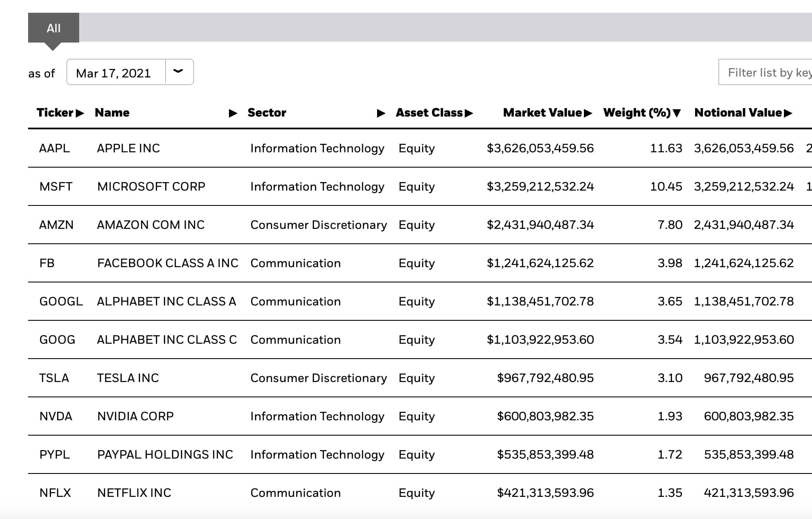
Task: Click FACEBOOK CLASS A INC name
Action: click(168, 263)
